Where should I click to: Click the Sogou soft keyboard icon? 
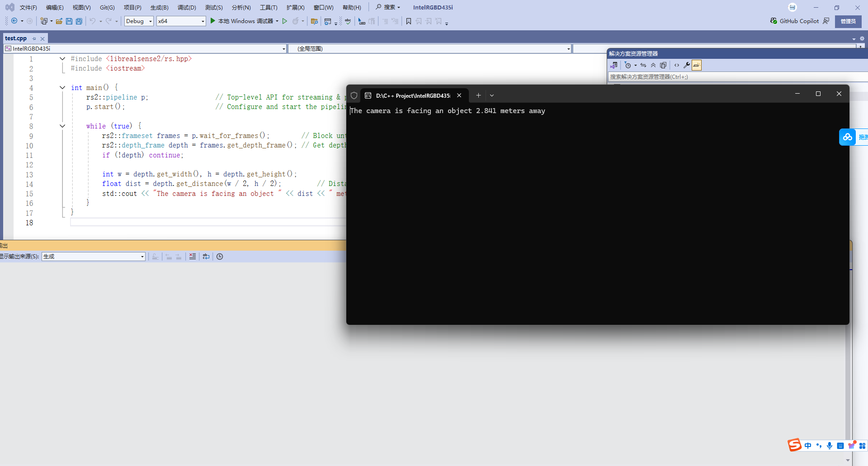pos(840,446)
